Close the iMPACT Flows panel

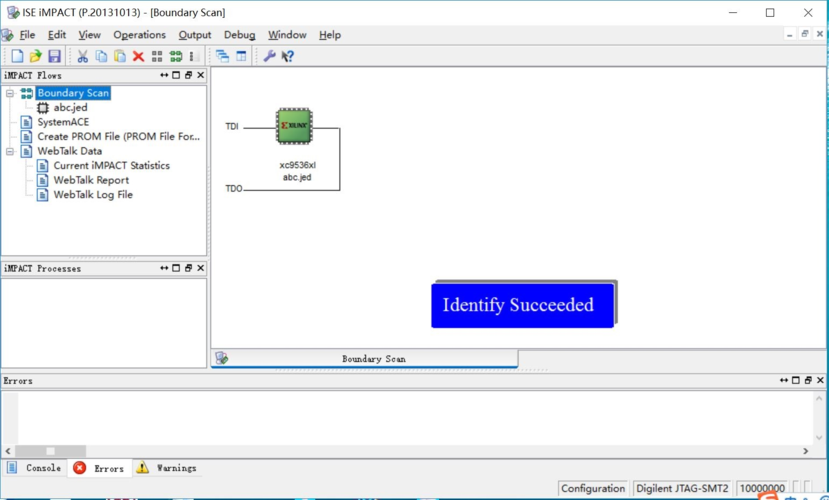(x=200, y=75)
